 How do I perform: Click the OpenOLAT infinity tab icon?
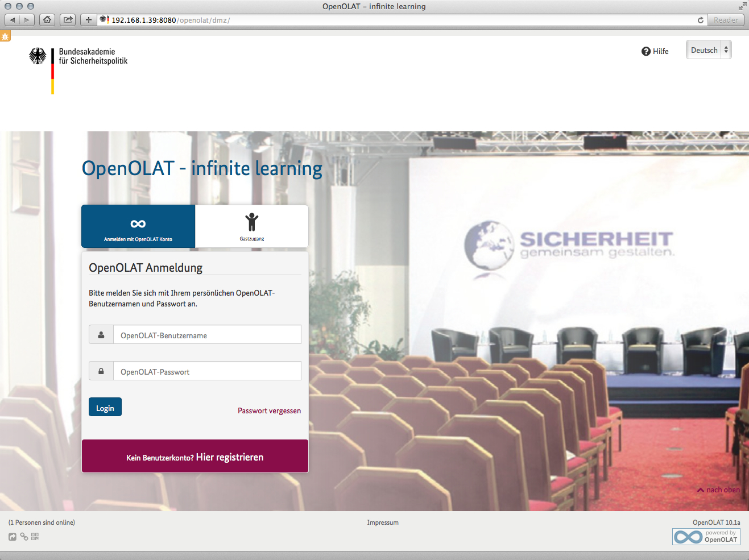138,223
